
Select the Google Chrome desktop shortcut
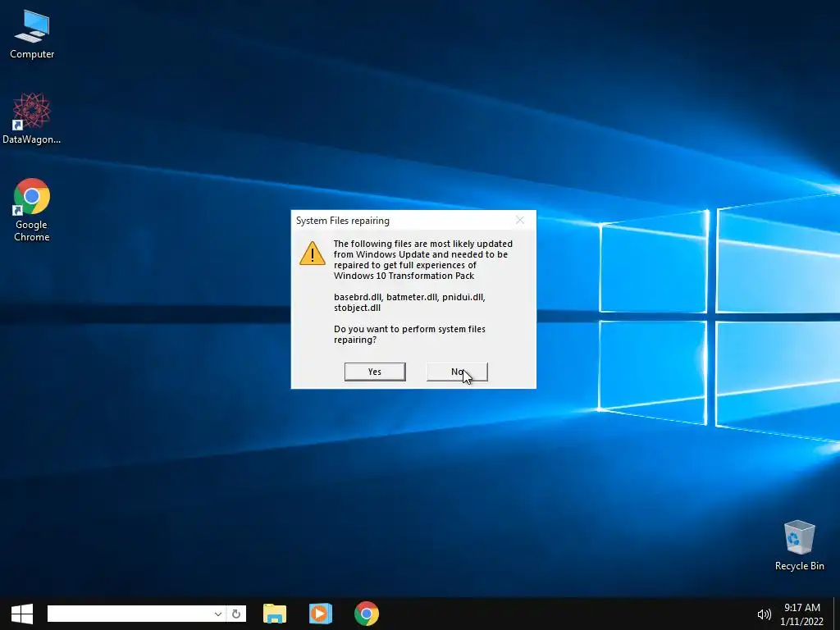click(32, 209)
